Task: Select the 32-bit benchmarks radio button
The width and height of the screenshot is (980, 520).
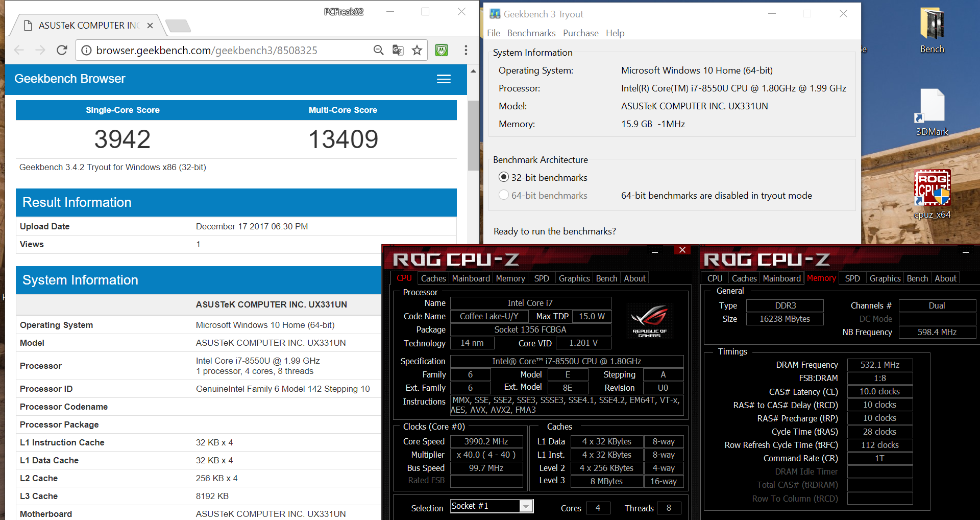Action: (504, 177)
